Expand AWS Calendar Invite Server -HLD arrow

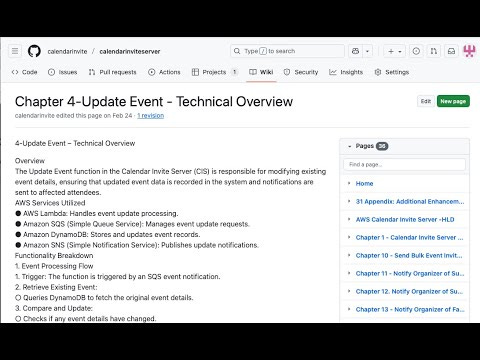349,219
